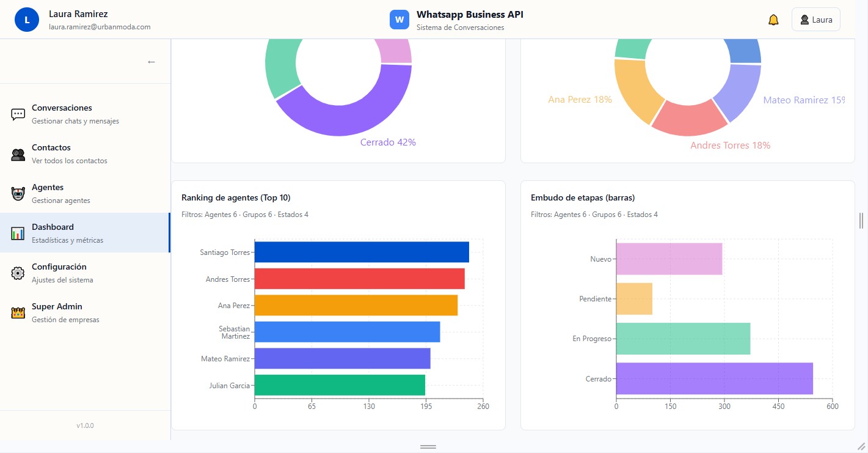868x453 pixels.
Task: Click filters text under Ranking de agentes
Action: (245, 215)
